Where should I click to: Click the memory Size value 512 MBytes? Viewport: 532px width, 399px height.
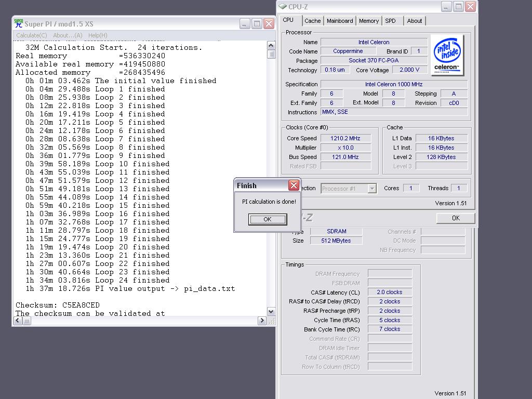click(x=337, y=241)
